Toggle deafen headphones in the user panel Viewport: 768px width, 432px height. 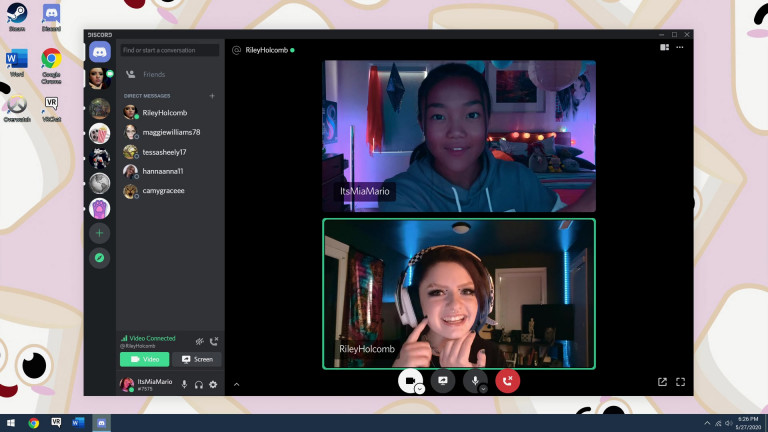198,384
